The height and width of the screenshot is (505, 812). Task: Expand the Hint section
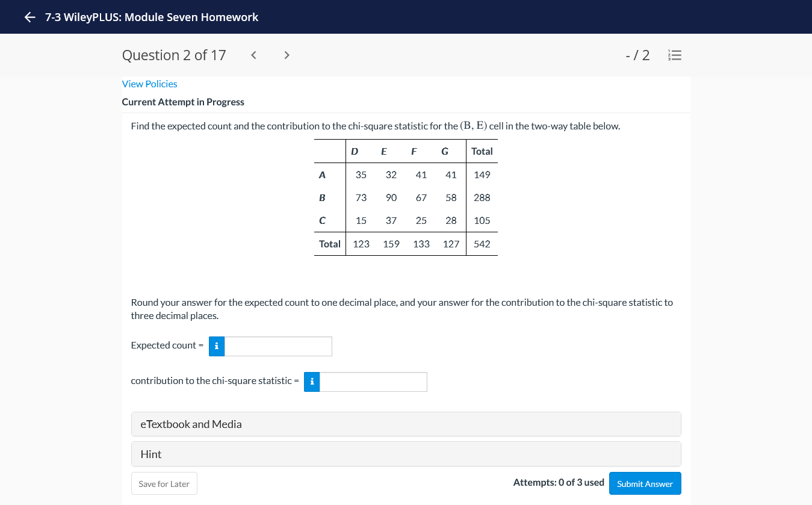[406, 453]
